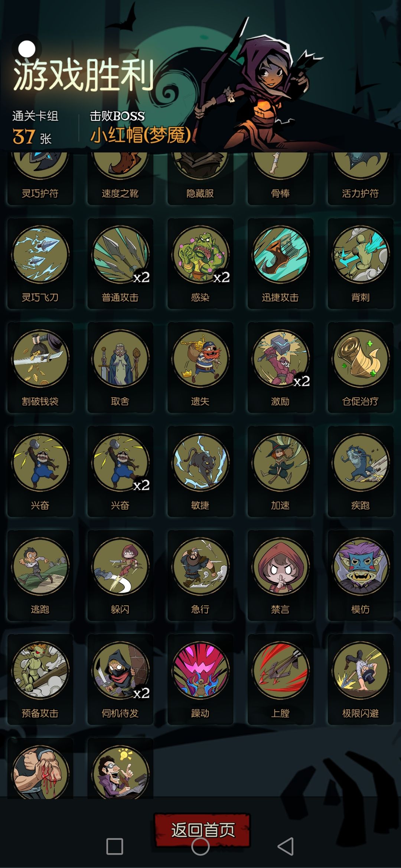Tap the 速度之靴 equipment item
Image resolution: width=401 pixels, height=868 pixels.
(120, 179)
